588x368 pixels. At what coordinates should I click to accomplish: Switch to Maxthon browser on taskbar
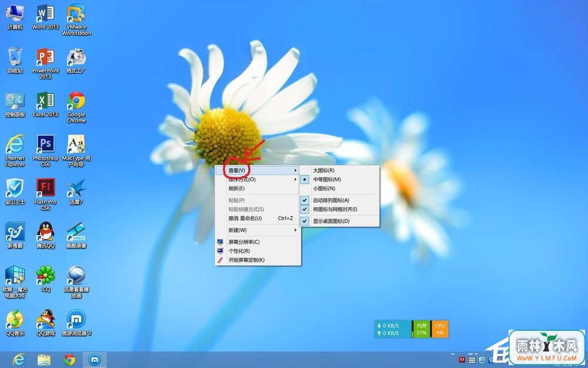tap(95, 360)
